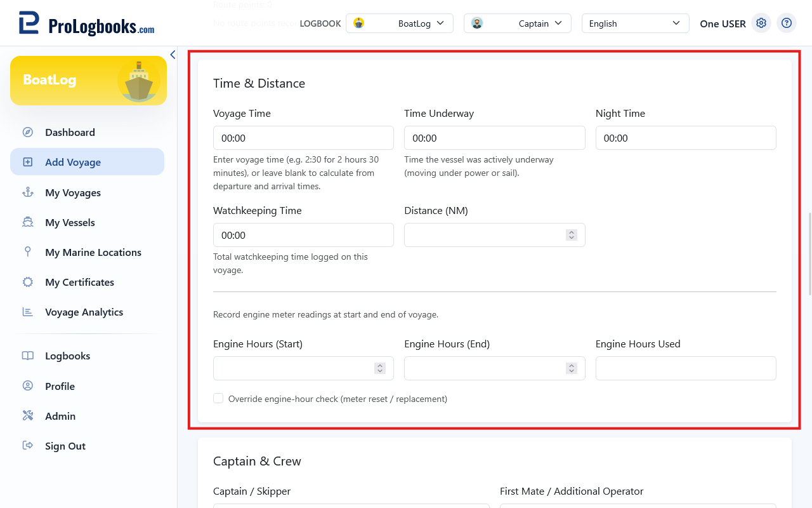Viewport: 812px width, 508px height.
Task: Click the My Marine Locations pin icon
Action: point(28,252)
